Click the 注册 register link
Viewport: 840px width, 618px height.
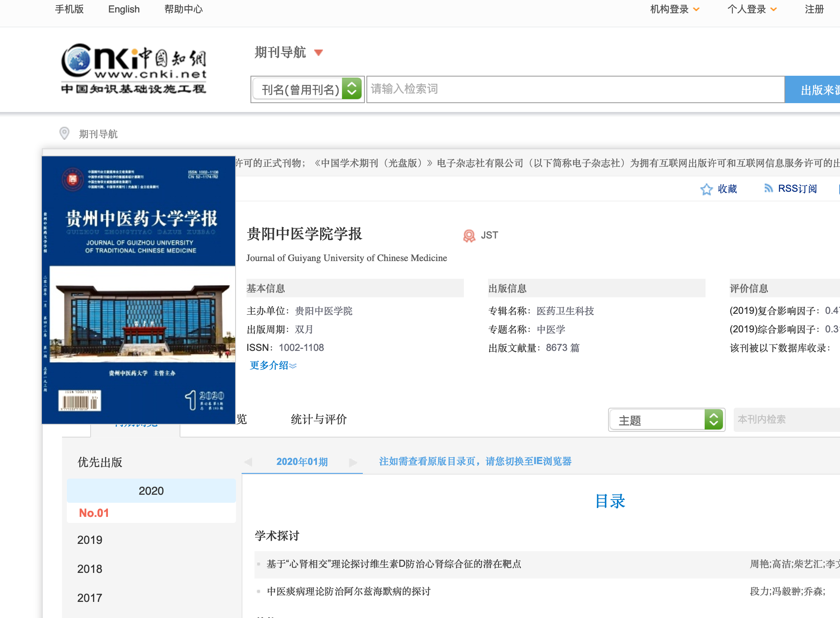click(814, 9)
